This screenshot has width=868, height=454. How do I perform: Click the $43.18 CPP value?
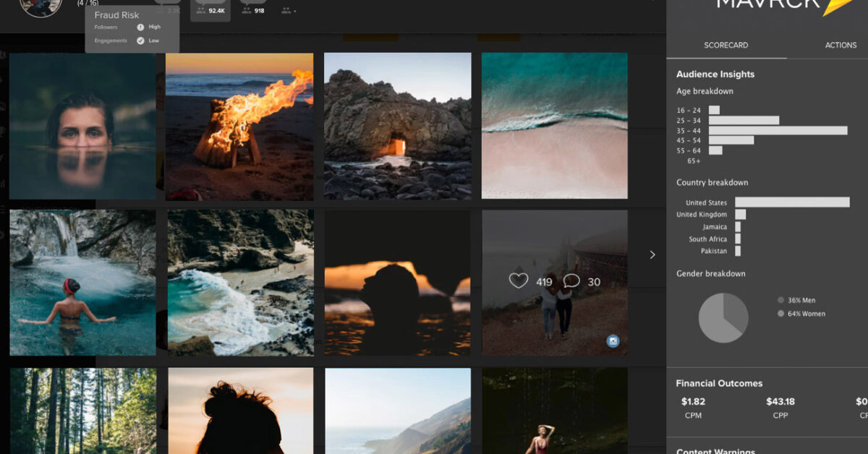tap(780, 401)
